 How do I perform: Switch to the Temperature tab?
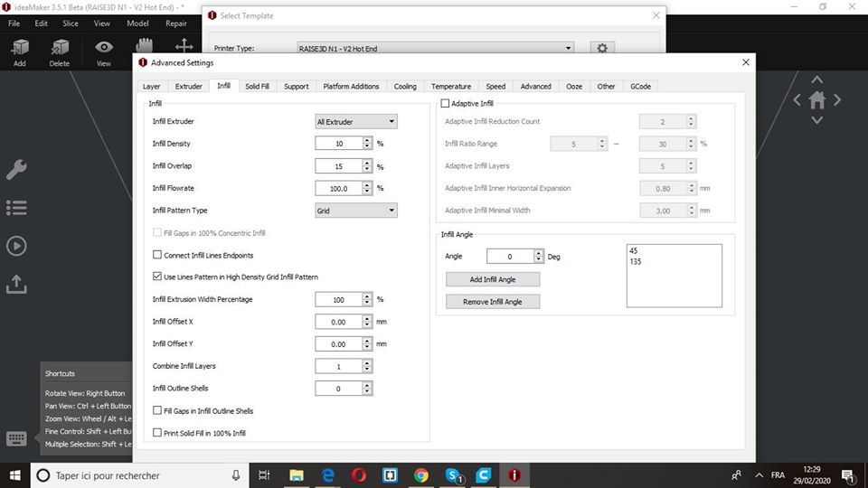click(x=451, y=87)
